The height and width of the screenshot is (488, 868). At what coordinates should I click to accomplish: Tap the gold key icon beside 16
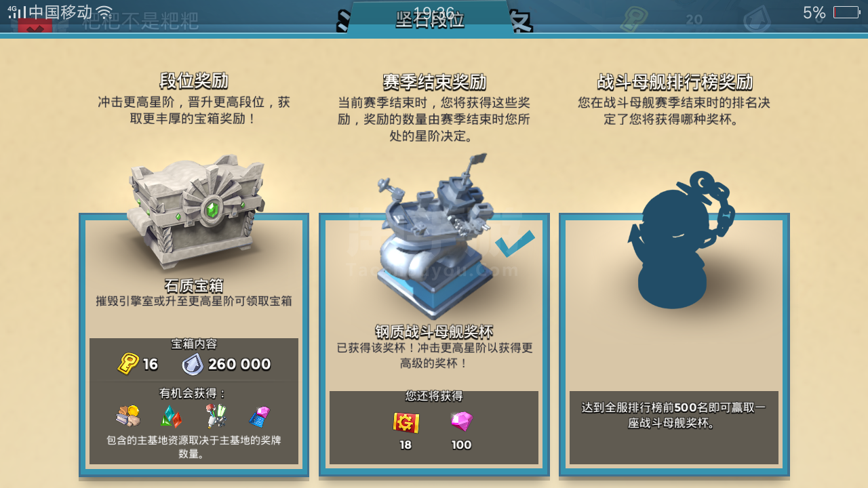pos(127,364)
